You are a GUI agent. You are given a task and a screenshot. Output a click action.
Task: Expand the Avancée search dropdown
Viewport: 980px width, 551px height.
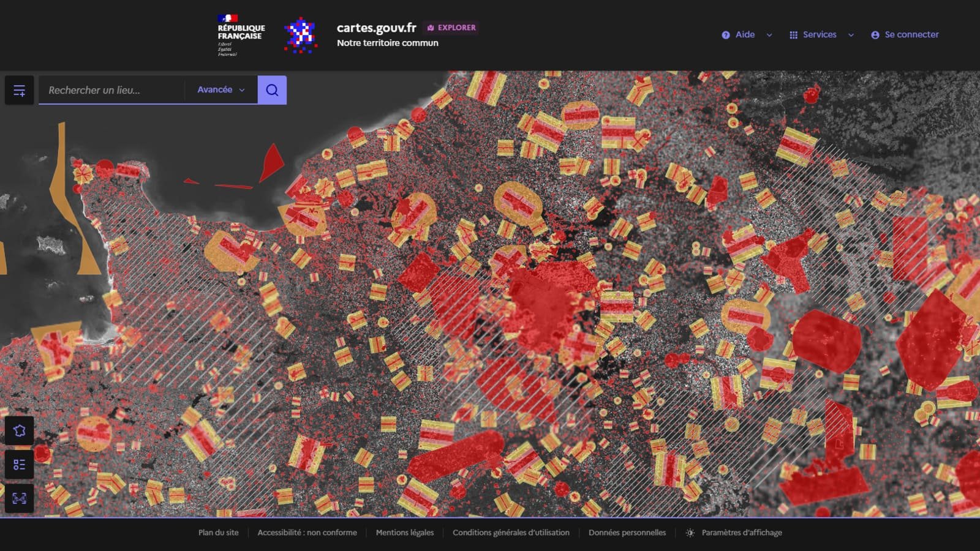point(221,90)
